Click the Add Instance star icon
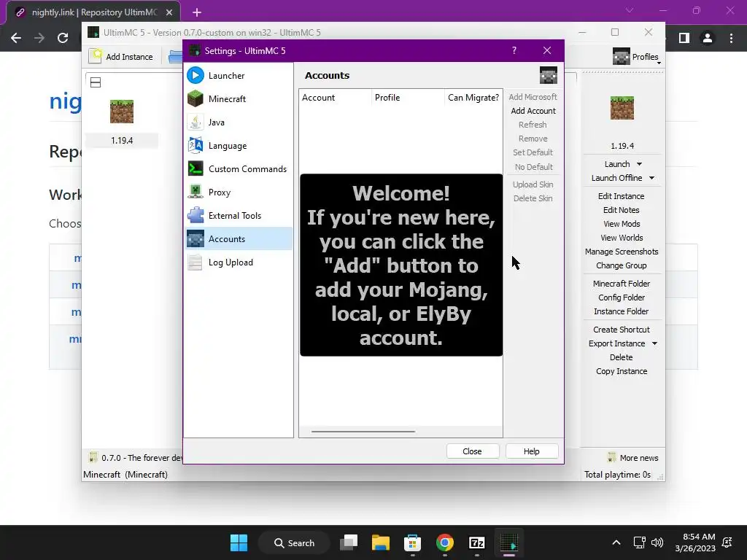The image size is (747, 560). [96, 56]
